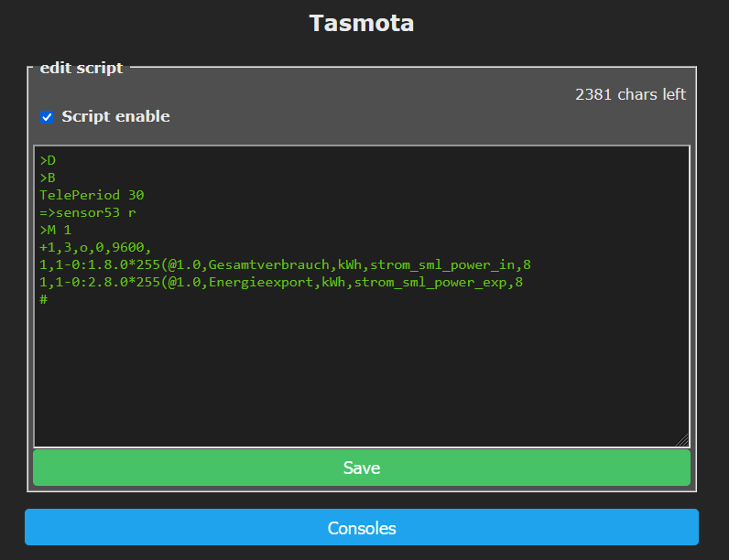Place cursor on the '>B' line
This screenshot has height=560, width=729.
tap(48, 178)
